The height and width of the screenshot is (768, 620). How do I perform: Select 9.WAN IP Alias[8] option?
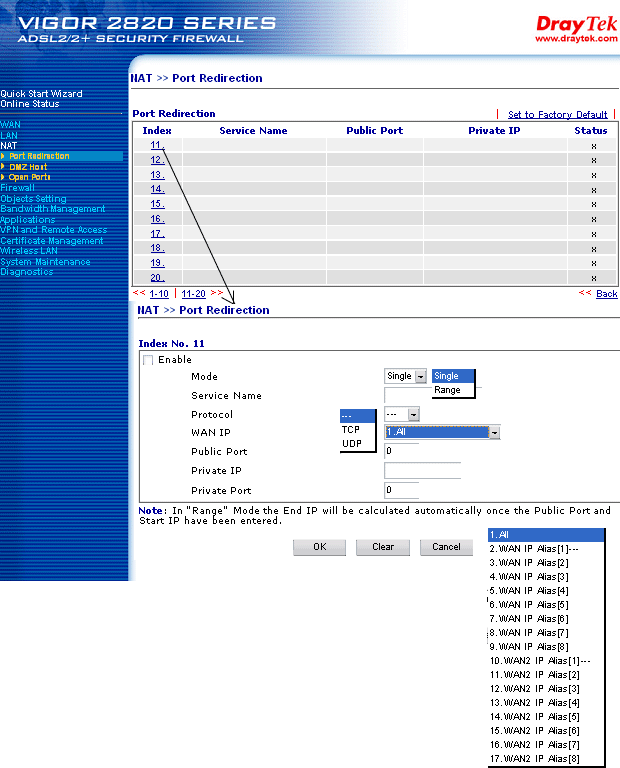tap(546, 647)
